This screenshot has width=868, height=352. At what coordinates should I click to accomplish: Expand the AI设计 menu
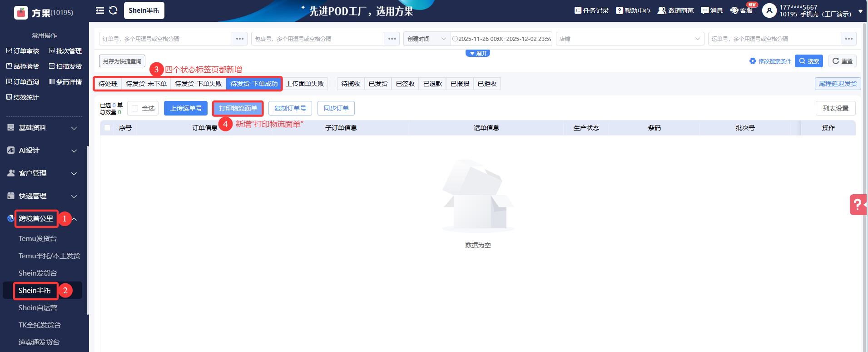coord(42,151)
